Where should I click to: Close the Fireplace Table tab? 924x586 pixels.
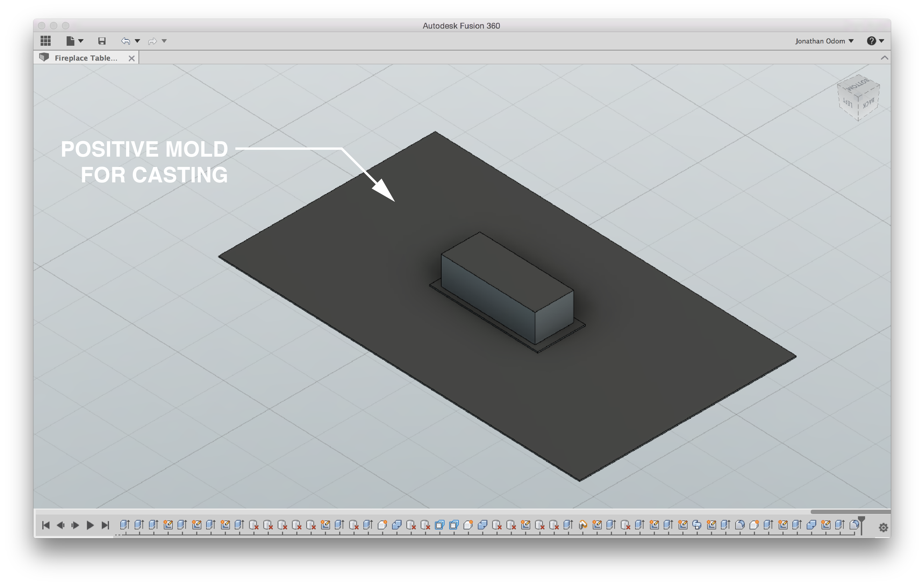[x=132, y=58]
